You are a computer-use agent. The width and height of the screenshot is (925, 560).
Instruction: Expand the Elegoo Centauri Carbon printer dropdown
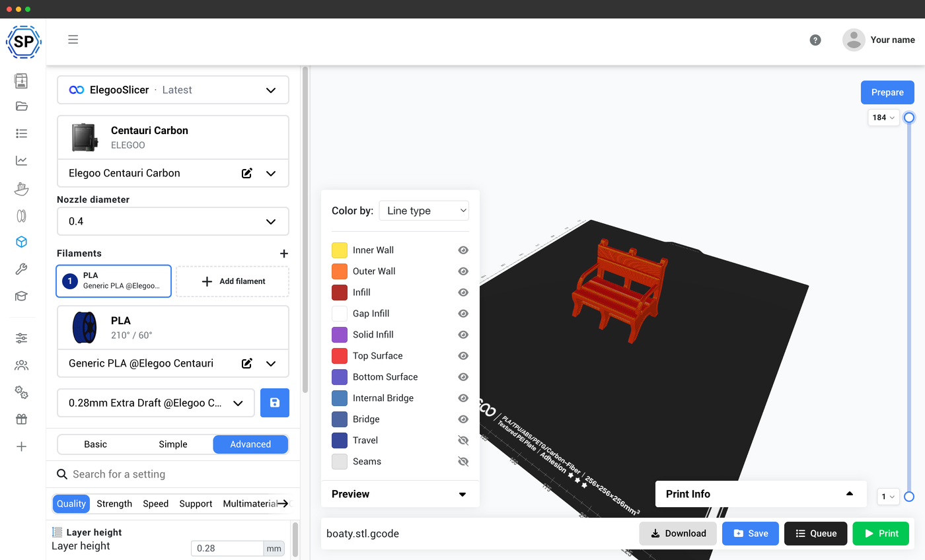(x=271, y=173)
